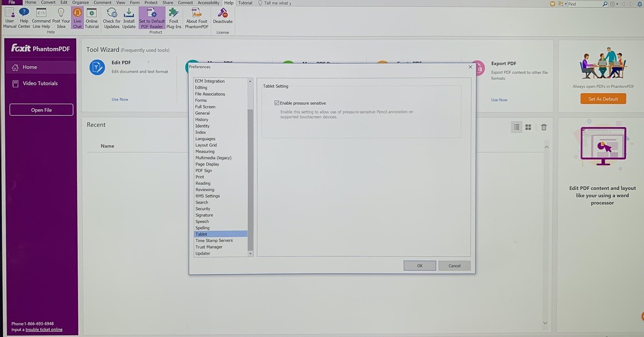Switch to the Organize ribbon tab
Image resolution: width=644 pixels, height=337 pixels.
81,2
